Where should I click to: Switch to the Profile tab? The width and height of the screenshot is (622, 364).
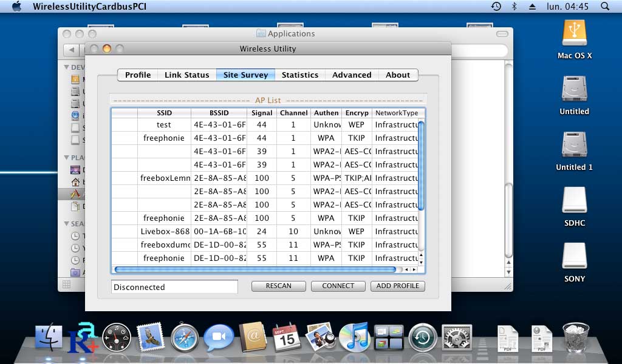point(138,75)
